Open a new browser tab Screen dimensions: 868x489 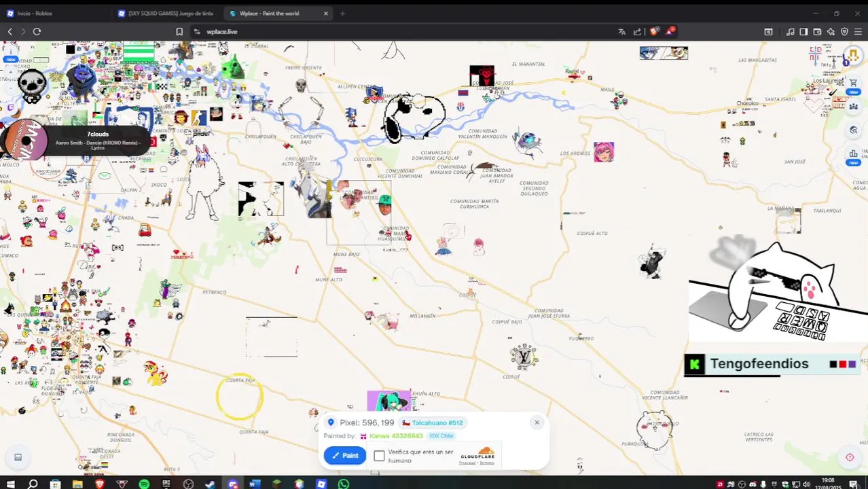tap(342, 13)
